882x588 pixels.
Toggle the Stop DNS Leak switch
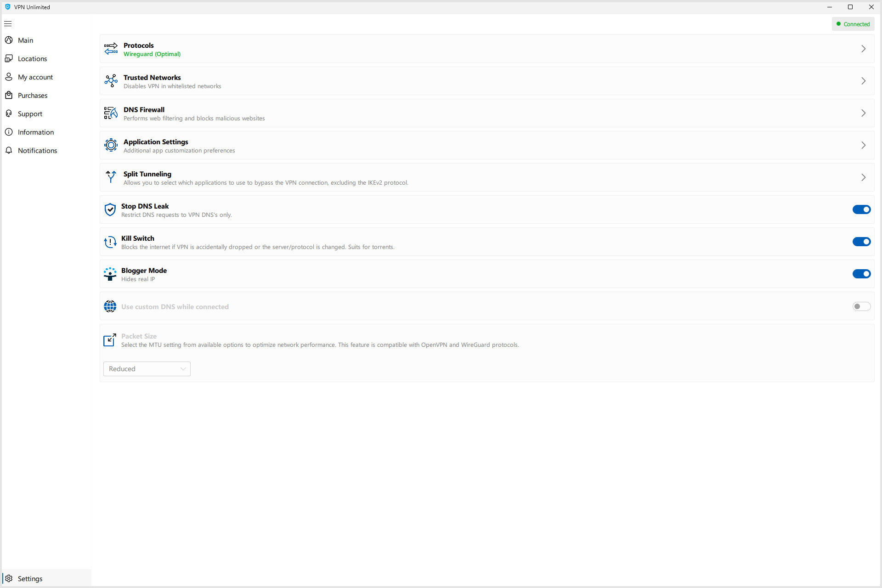click(861, 209)
